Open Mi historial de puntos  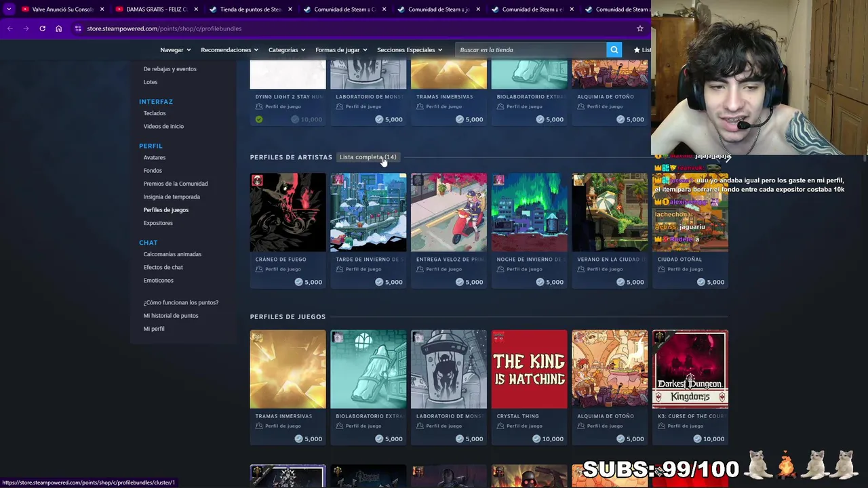tap(171, 315)
